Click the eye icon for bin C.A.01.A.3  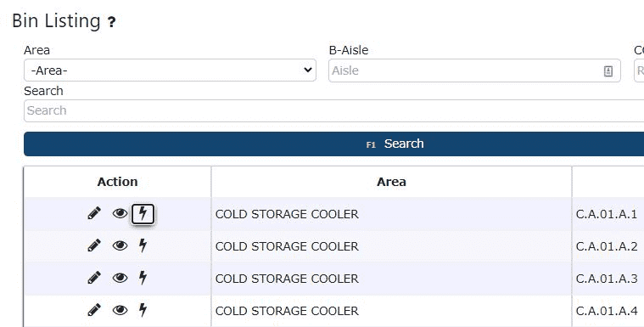tap(120, 278)
